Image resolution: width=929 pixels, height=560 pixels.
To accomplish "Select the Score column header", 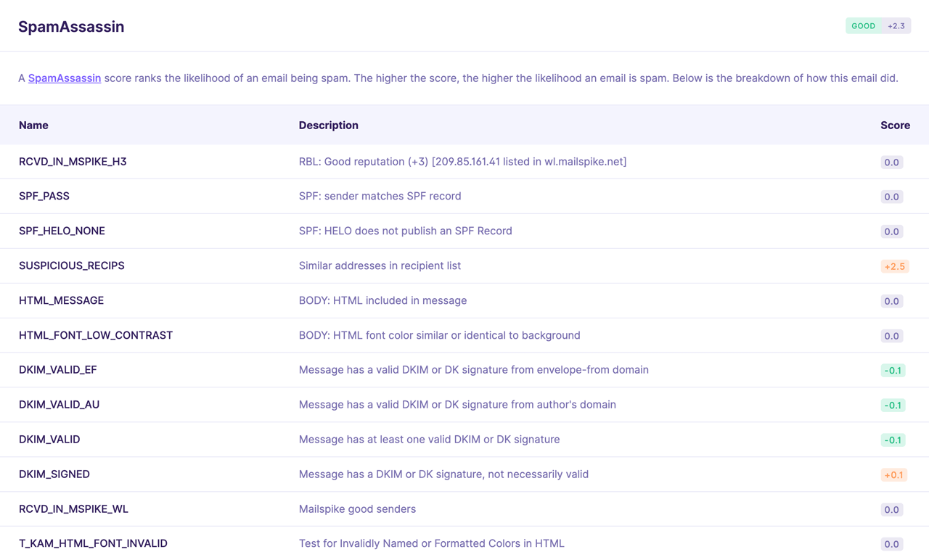I will [895, 125].
